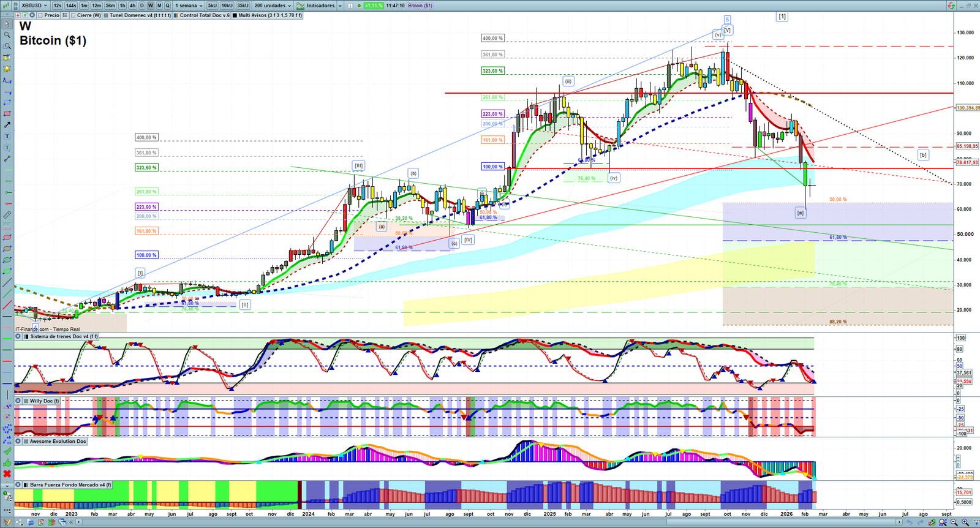
Task: Open the Indicadores menu
Action: pos(319,6)
